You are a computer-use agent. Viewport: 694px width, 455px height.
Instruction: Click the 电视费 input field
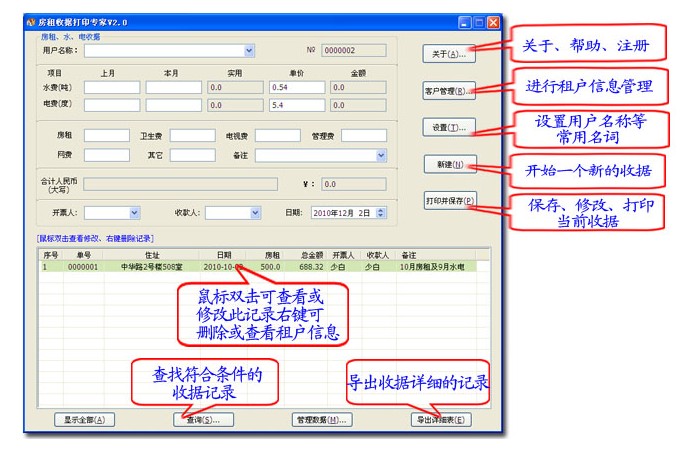tap(278, 135)
